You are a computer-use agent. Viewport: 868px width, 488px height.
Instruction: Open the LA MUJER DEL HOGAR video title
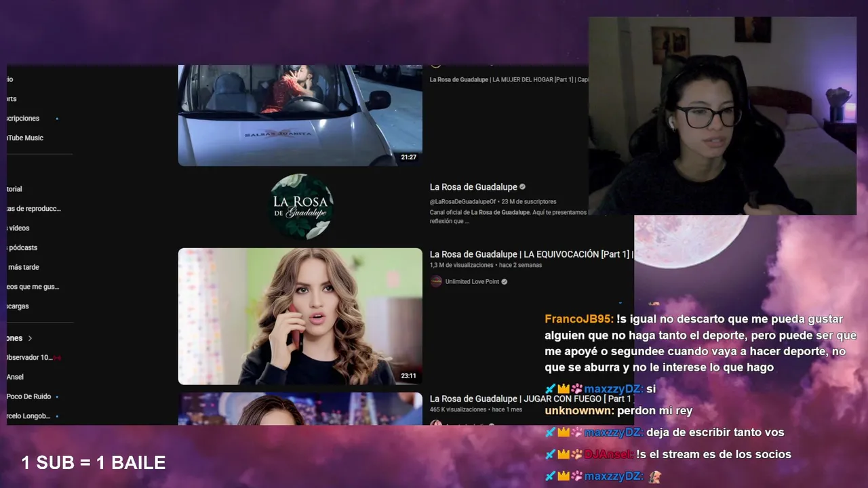tap(509, 79)
